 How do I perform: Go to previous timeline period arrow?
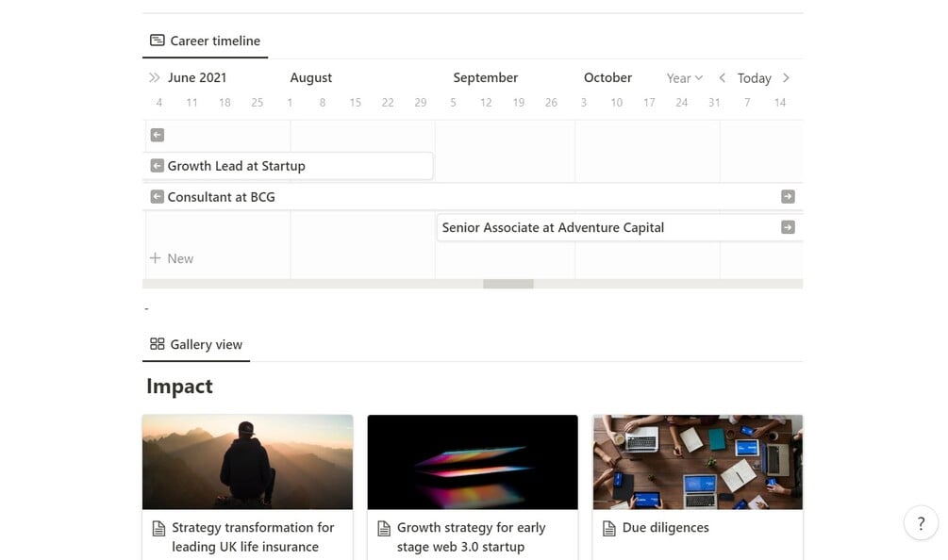pos(722,77)
